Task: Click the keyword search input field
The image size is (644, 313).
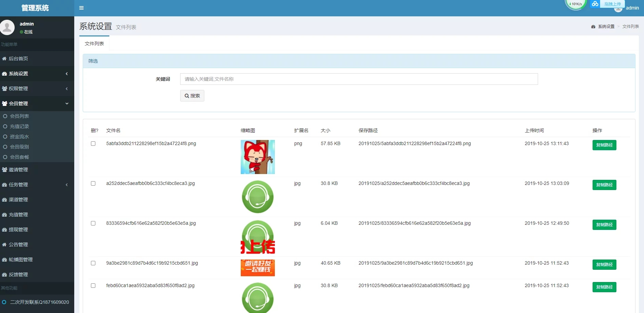Action: tap(359, 79)
